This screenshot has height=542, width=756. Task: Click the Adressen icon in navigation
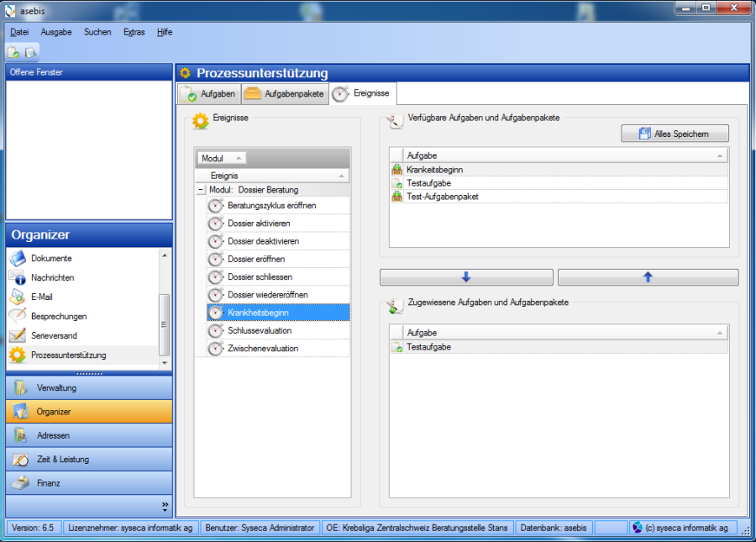pyautogui.click(x=20, y=435)
